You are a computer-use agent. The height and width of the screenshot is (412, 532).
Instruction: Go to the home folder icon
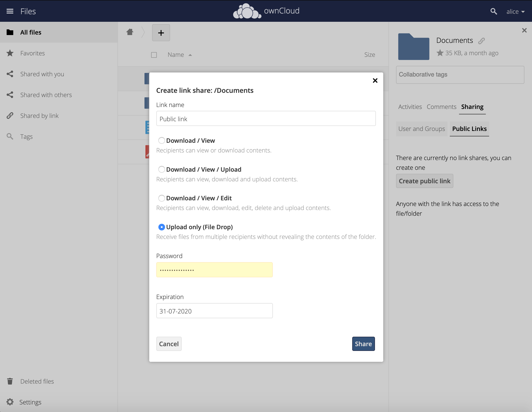tap(130, 32)
